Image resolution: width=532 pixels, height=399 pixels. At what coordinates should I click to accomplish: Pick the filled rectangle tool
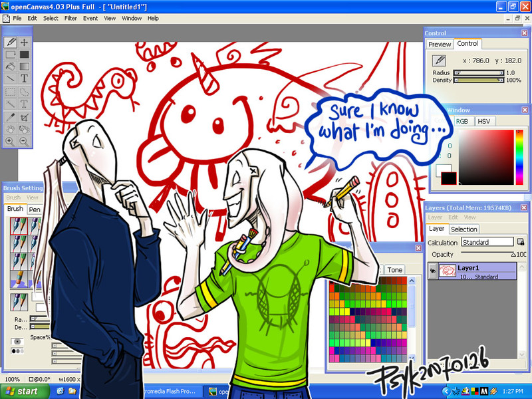pos(24,55)
